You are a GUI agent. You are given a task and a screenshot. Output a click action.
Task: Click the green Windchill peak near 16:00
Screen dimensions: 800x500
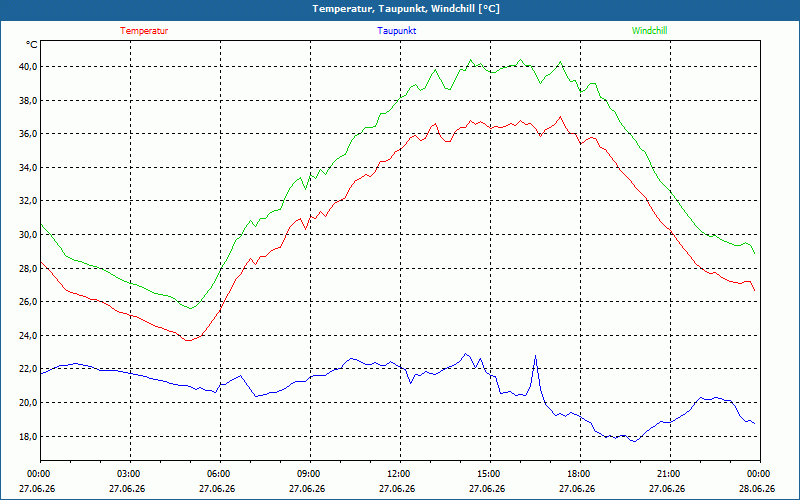click(520, 60)
